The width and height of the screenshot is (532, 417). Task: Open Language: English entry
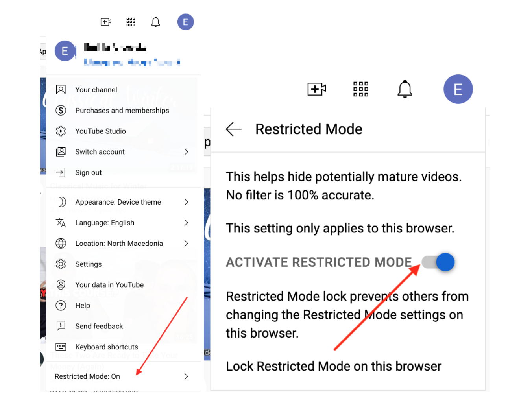pos(124,223)
